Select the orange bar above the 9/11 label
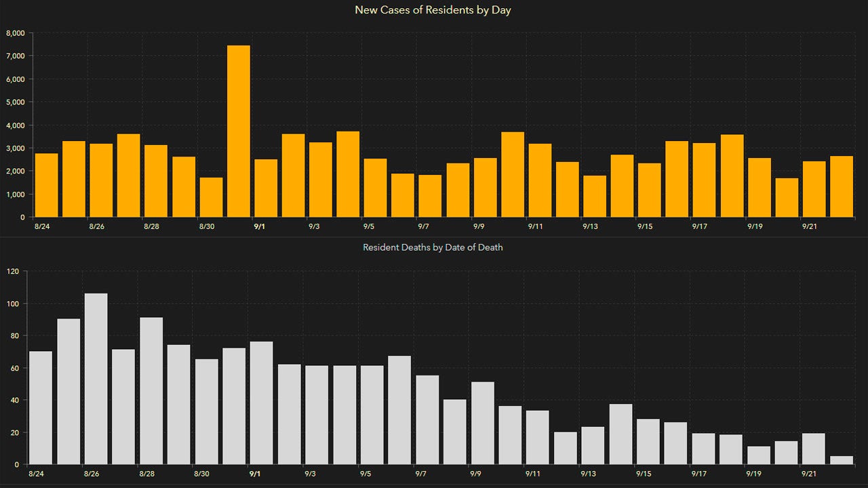The width and height of the screenshot is (868, 488). pos(540,180)
